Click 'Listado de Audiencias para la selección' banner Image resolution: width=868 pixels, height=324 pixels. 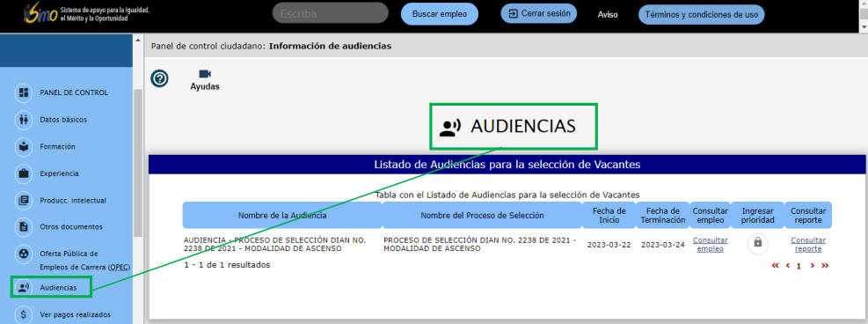click(x=507, y=165)
